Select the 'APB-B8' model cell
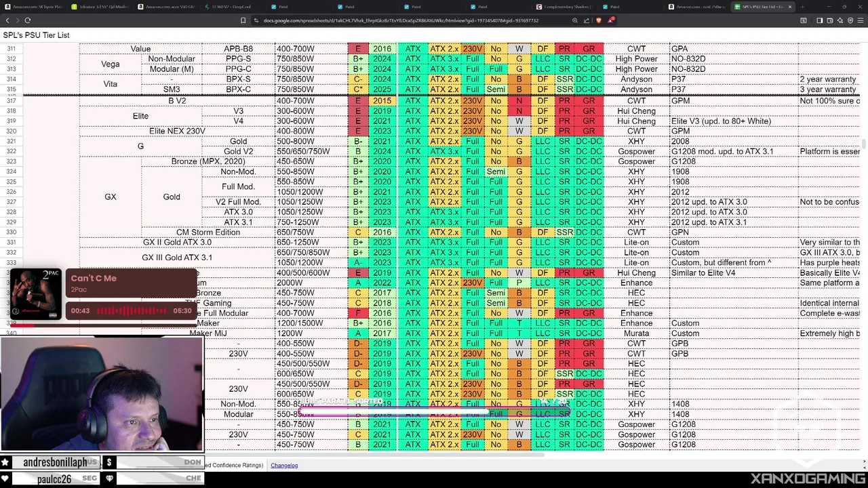Viewport: 868px width, 488px height. (239, 49)
